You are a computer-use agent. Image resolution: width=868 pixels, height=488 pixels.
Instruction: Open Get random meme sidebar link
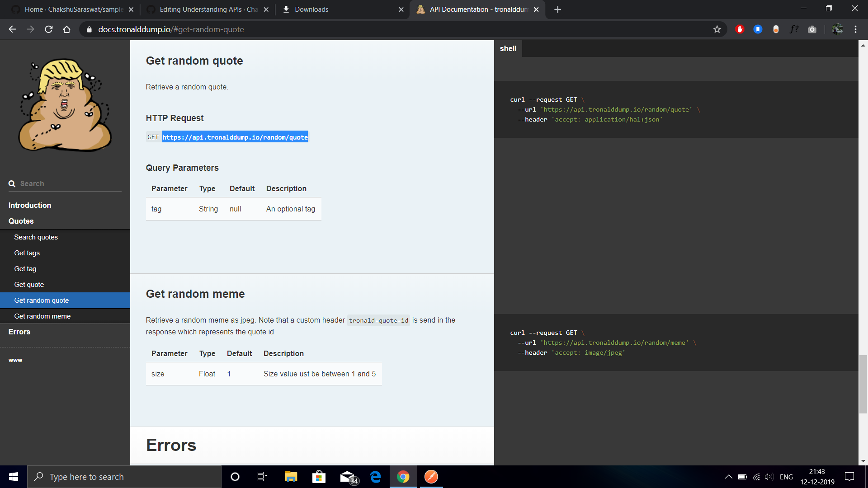click(x=42, y=316)
